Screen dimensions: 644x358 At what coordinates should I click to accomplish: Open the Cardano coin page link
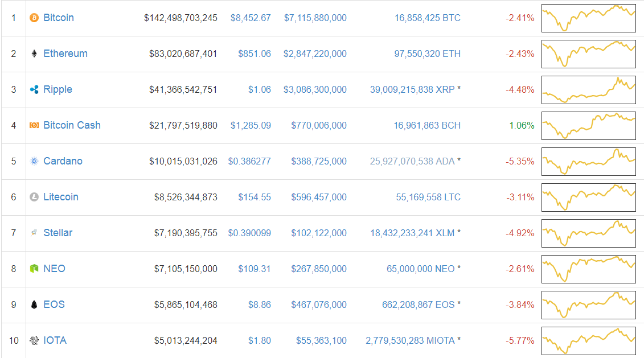click(63, 161)
